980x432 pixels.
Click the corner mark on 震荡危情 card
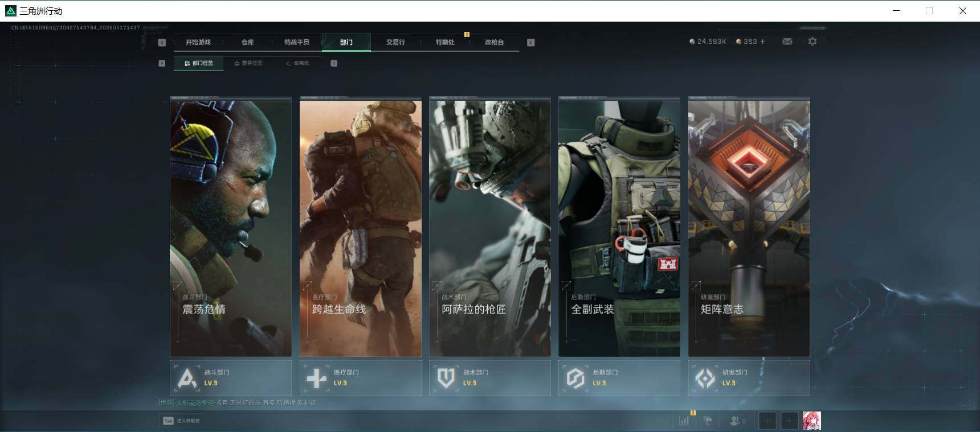178,285
